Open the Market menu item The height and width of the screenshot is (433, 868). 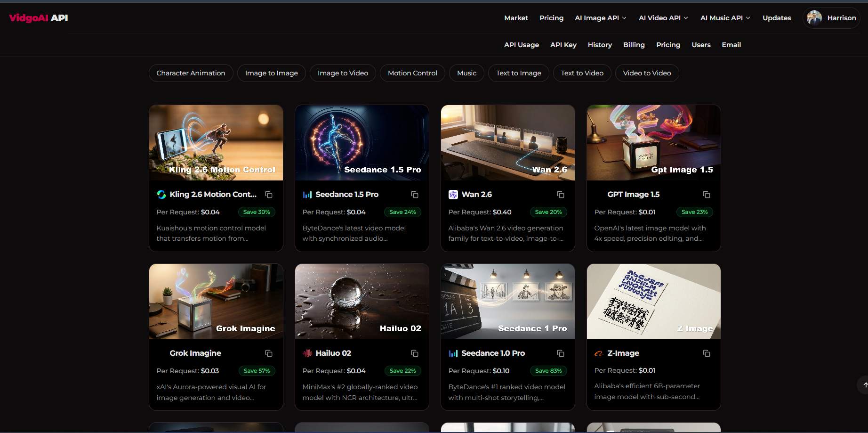(516, 18)
